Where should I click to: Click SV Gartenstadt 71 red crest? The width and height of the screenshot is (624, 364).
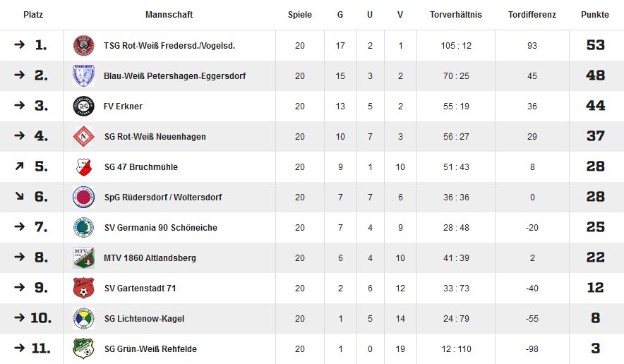pyautogui.click(x=83, y=288)
